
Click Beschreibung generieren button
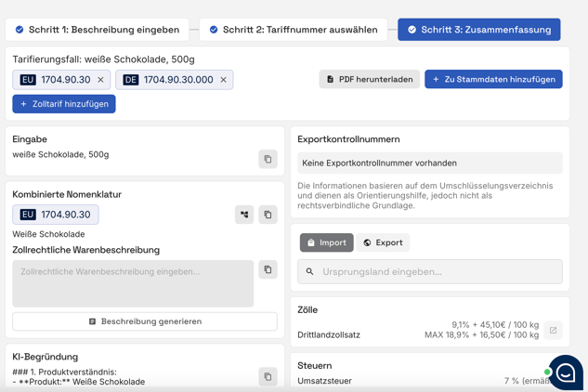145,321
